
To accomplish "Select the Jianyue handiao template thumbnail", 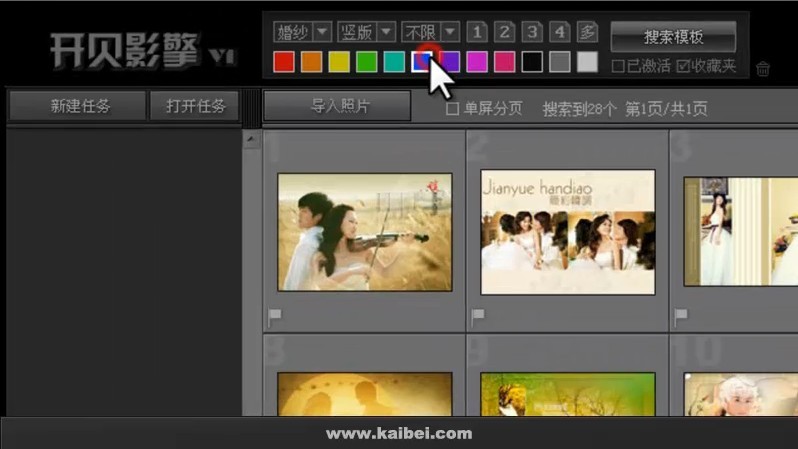I will (x=567, y=232).
